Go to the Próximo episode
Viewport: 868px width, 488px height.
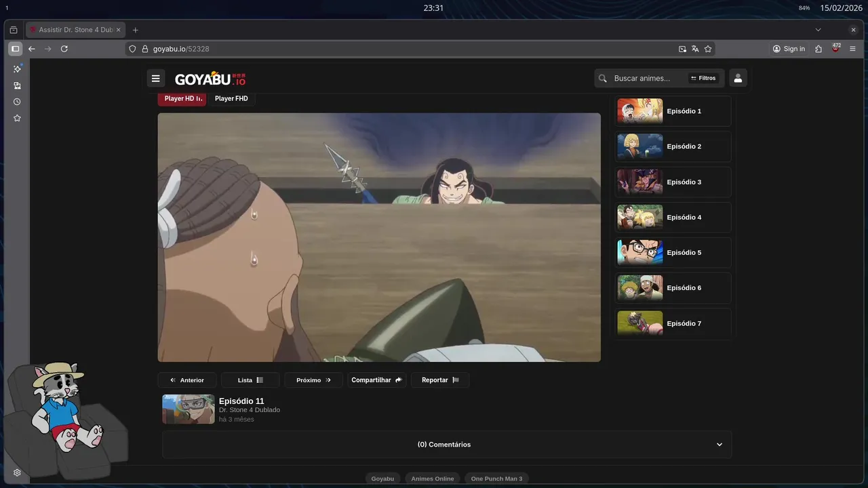[x=313, y=380]
